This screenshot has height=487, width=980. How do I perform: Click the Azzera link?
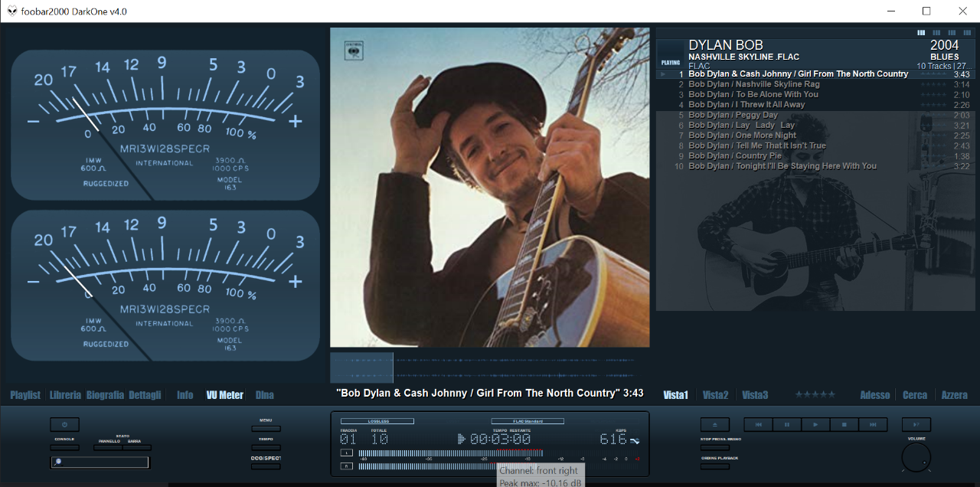[x=954, y=395]
